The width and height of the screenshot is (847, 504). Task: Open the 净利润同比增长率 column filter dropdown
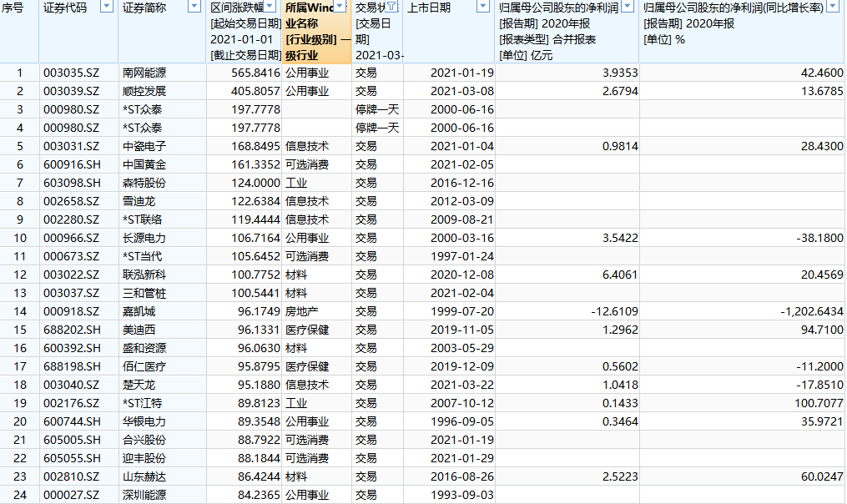coord(833,7)
